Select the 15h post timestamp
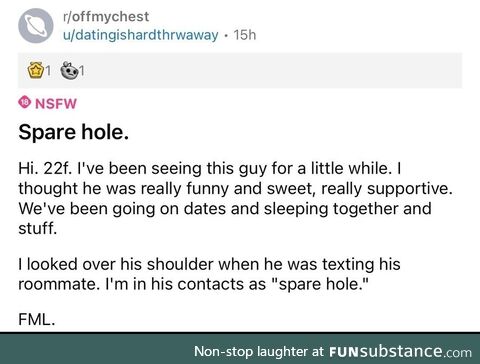 (x=245, y=35)
